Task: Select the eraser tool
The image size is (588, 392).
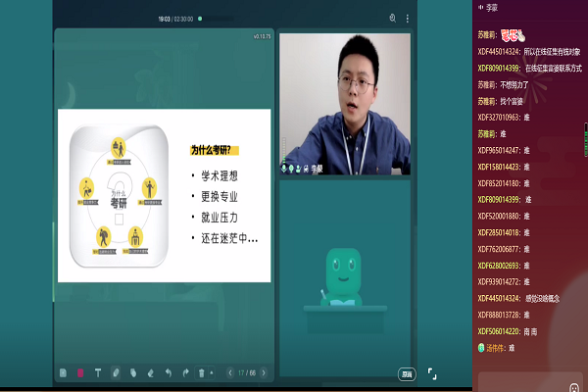Action: tap(151, 373)
